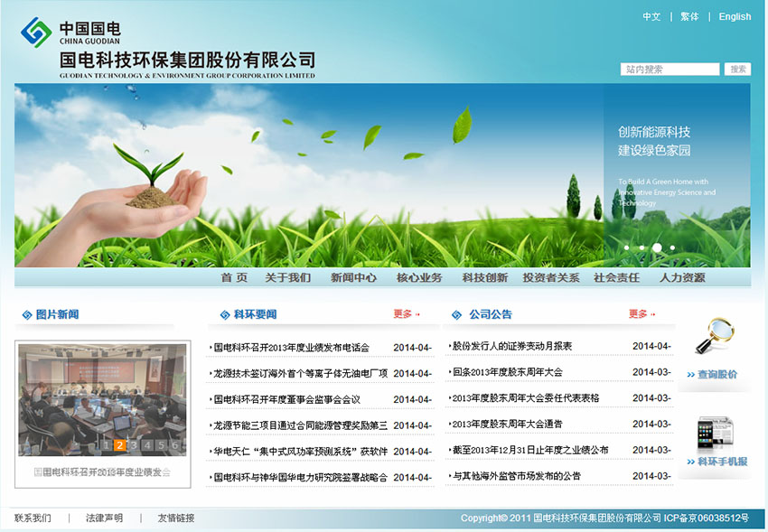Expand 公司公告 list via 更多 link
Screen dimensions: 768x532
(642, 314)
